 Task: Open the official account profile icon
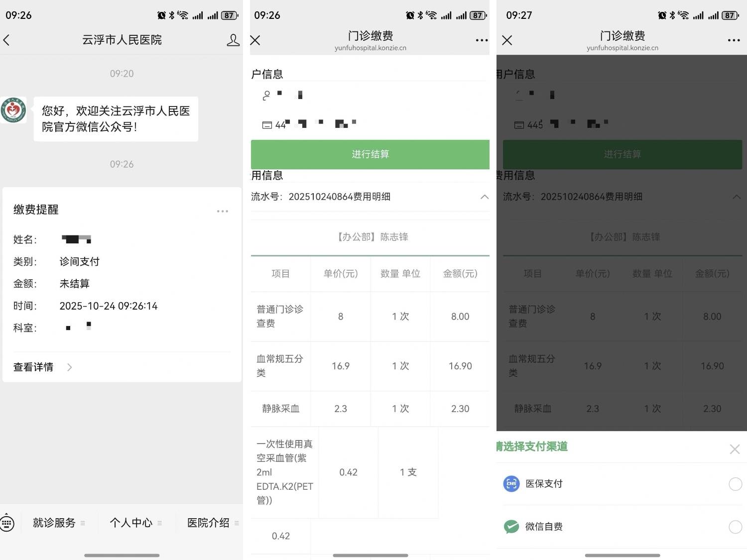pos(233,40)
